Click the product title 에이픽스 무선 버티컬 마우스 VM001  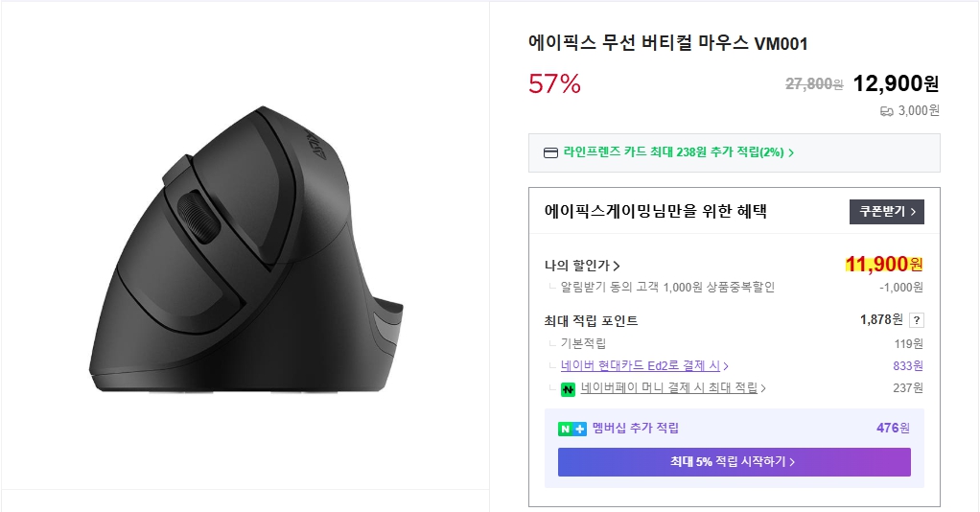667,43
